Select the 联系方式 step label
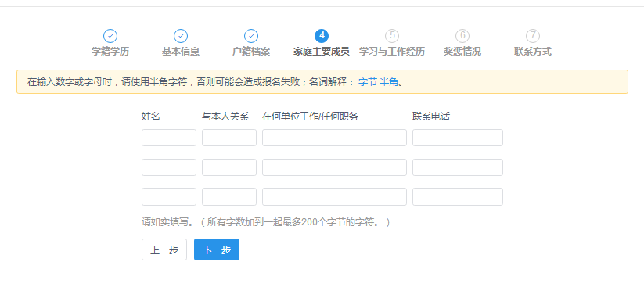The height and width of the screenshot is (291, 644). tap(533, 52)
